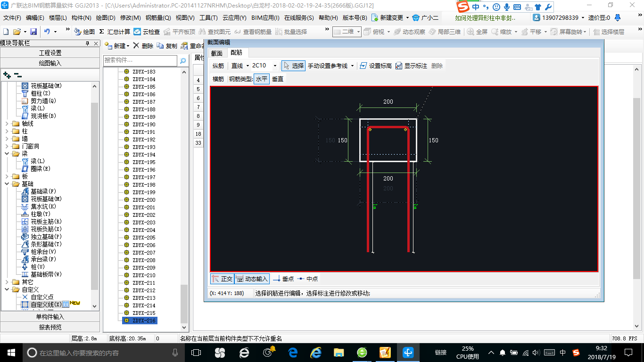644x362 pixels.
Task: Toggle 垂直 vertical rebar type
Action: (278, 79)
